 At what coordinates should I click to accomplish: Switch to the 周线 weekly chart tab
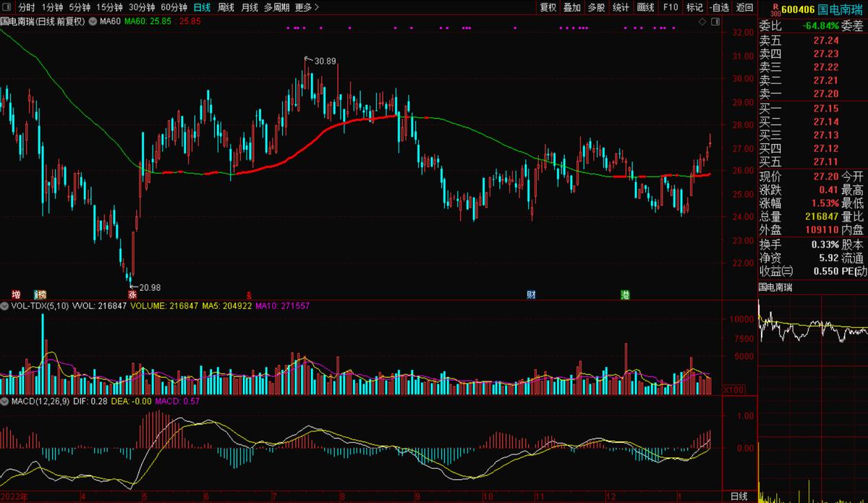click(x=226, y=7)
